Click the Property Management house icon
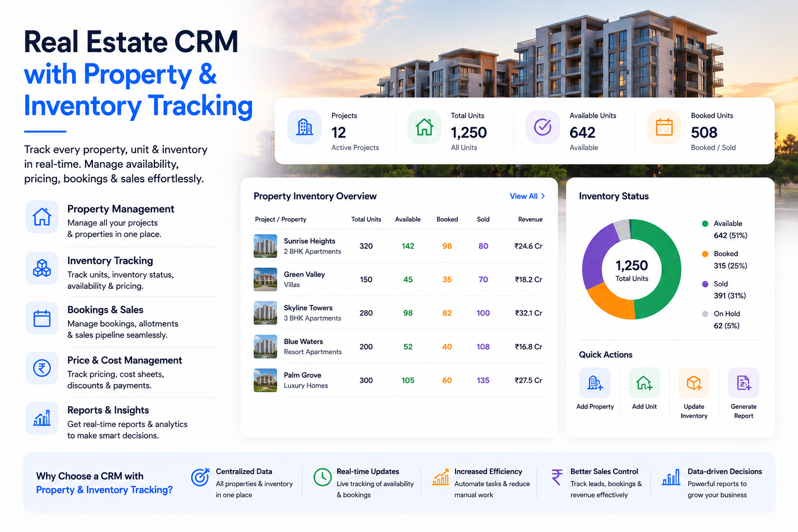Viewport: 798px width, 532px height. click(42, 217)
